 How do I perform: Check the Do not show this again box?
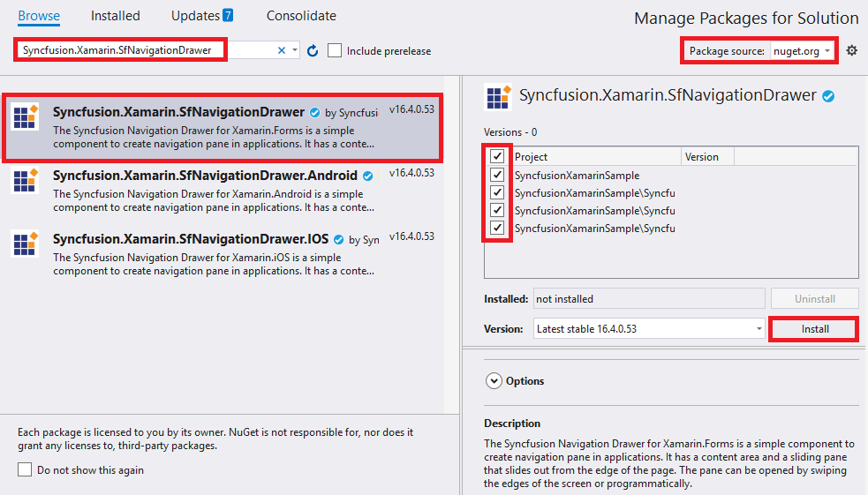tap(25, 470)
